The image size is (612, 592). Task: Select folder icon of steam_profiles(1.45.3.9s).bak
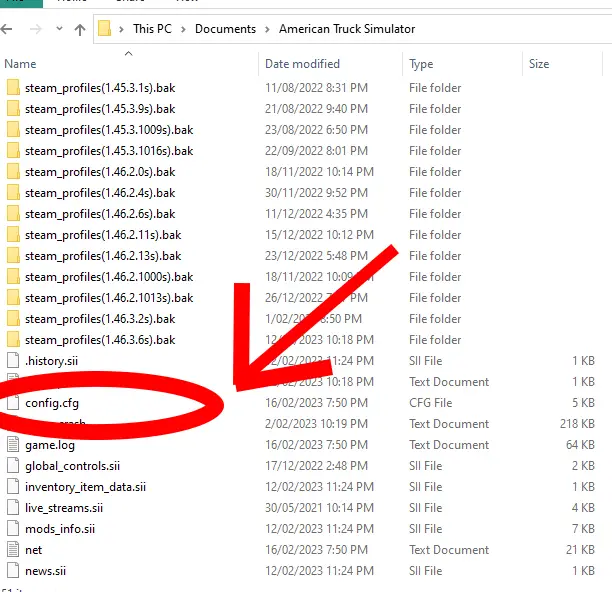tap(13, 108)
